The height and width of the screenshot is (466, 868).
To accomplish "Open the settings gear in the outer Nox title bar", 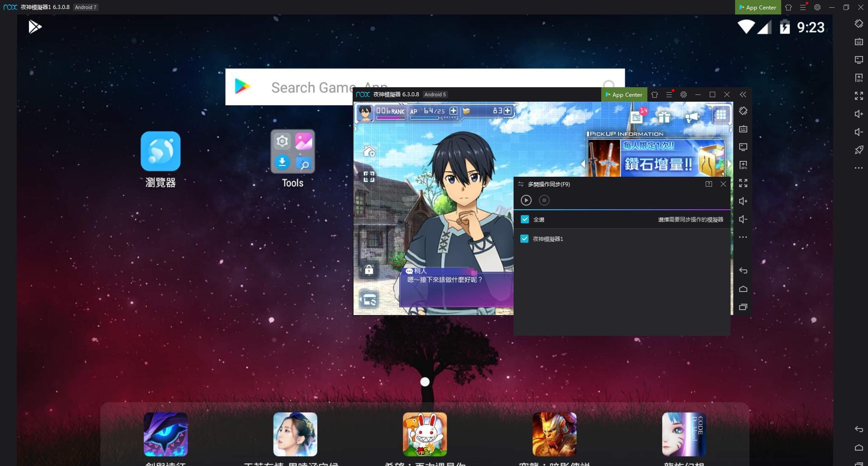I will (x=817, y=7).
